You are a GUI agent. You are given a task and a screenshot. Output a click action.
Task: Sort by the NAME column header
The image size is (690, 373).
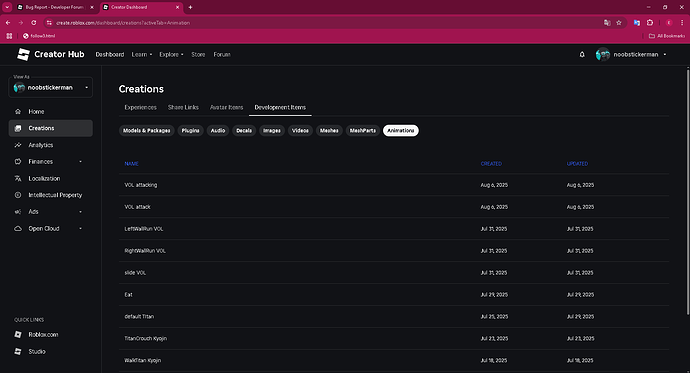pos(131,164)
